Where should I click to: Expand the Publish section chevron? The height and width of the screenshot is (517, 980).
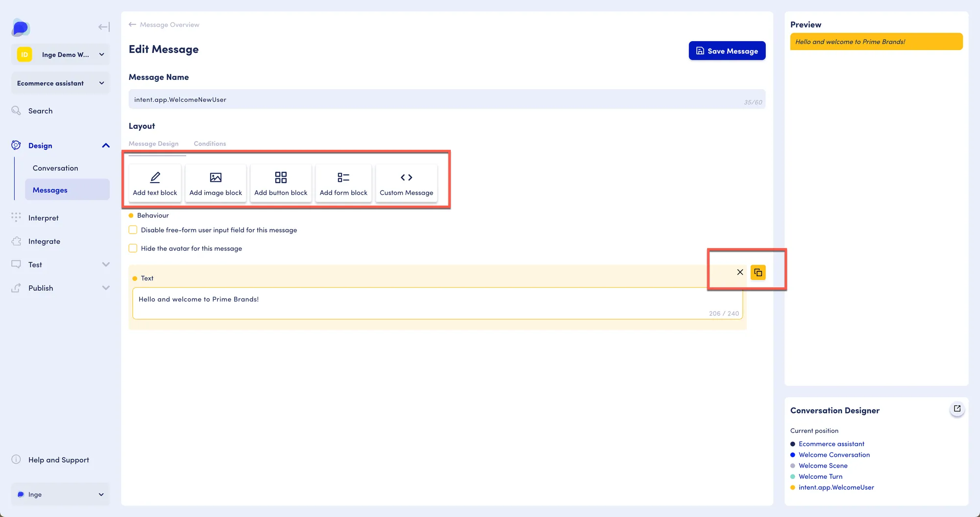point(106,288)
